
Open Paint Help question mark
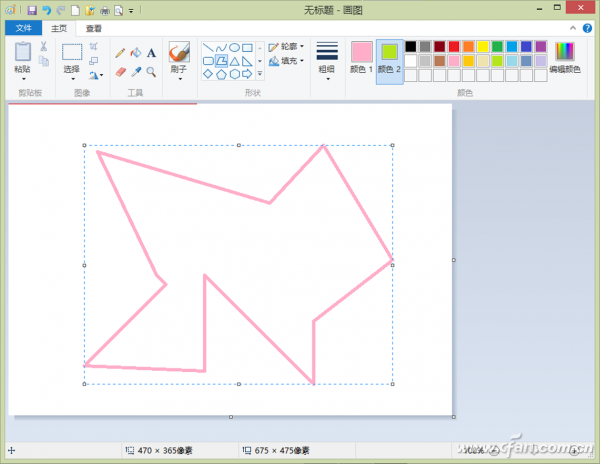(x=587, y=28)
